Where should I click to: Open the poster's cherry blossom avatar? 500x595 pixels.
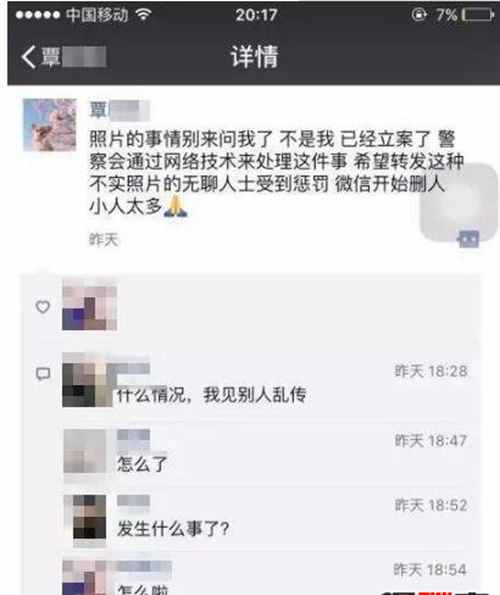click(x=50, y=125)
